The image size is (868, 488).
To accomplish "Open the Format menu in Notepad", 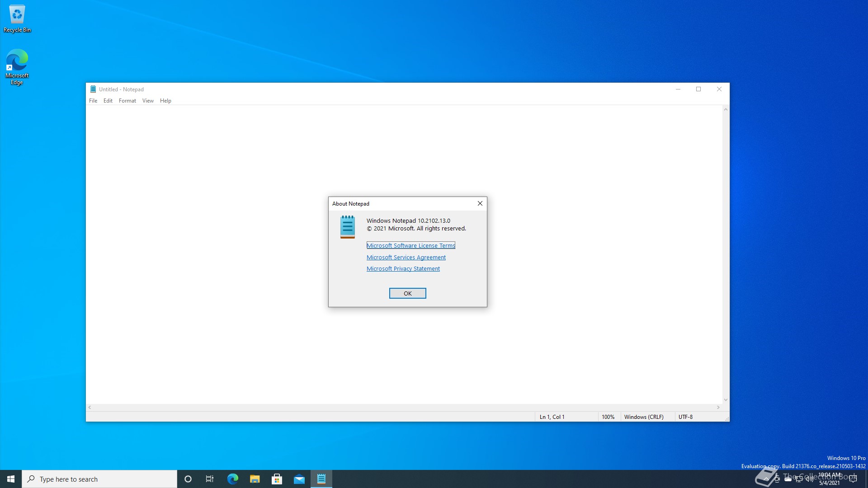I will [x=127, y=101].
